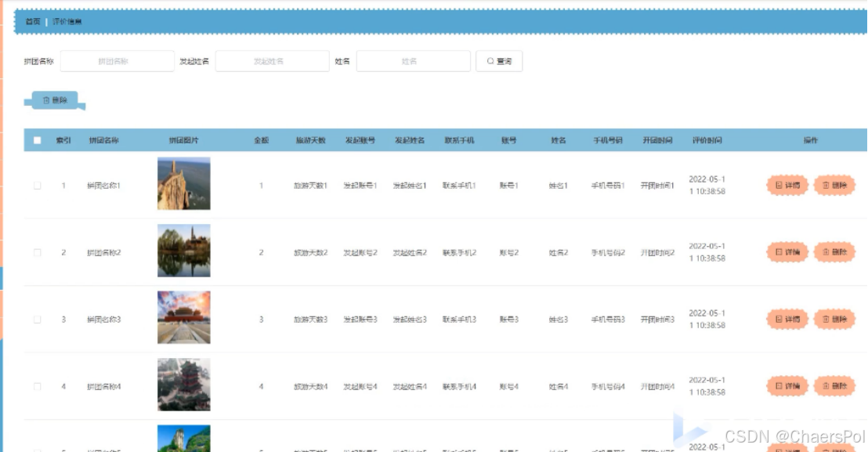Click the 金额 column header

262,140
